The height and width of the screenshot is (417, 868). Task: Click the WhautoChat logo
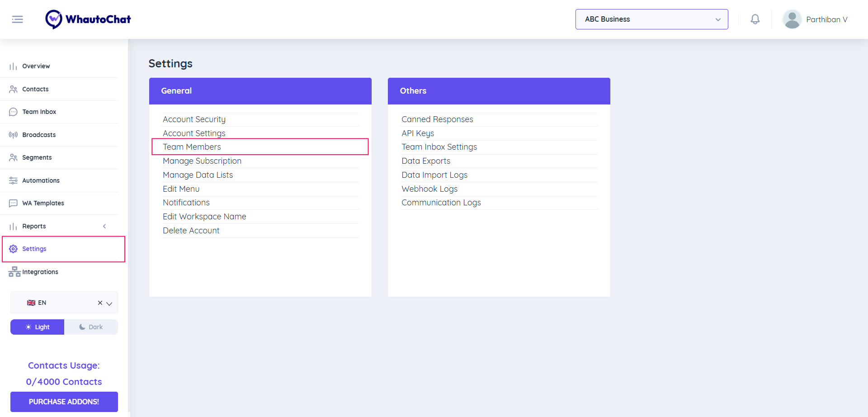pos(88,19)
